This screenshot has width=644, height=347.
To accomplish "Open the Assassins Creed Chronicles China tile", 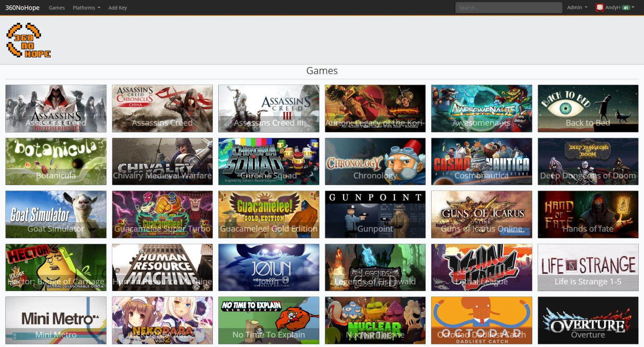I will click(x=162, y=108).
